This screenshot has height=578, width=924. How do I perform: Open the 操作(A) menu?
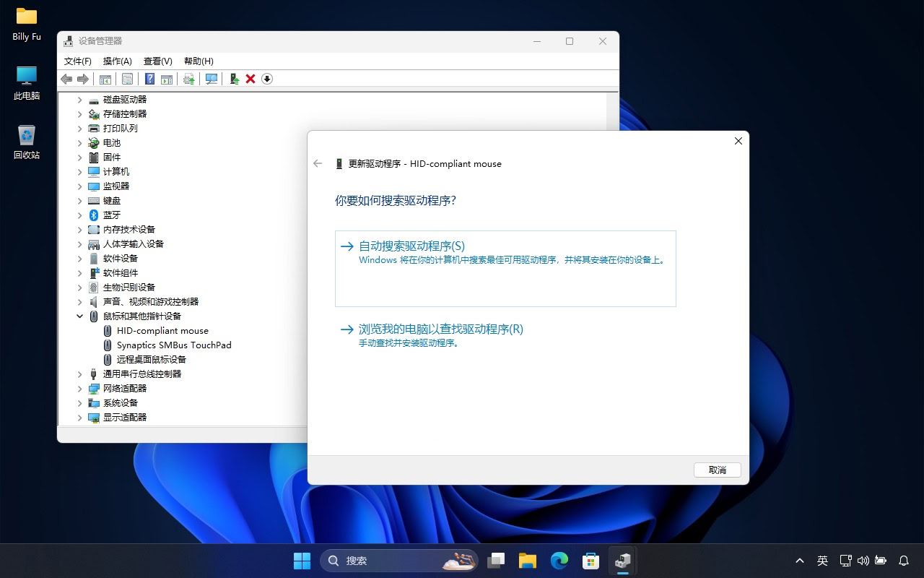(x=117, y=61)
